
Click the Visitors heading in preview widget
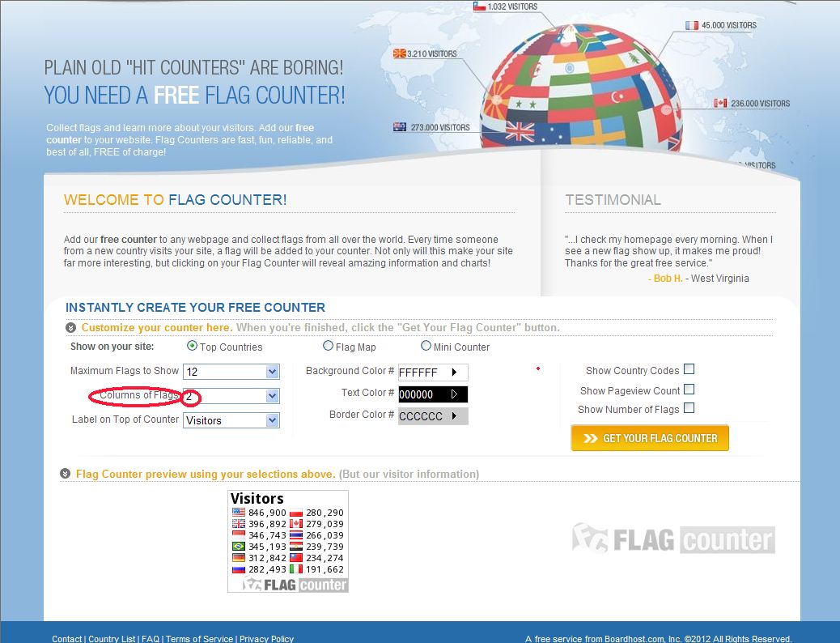257,499
